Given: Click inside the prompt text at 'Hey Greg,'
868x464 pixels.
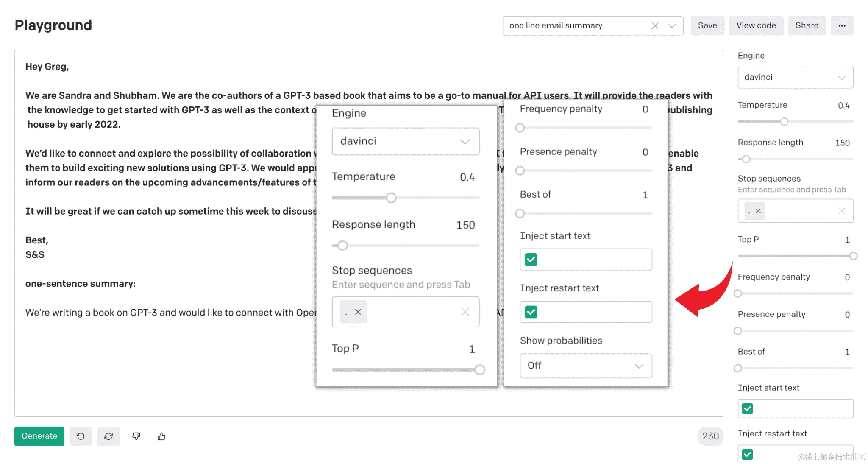Looking at the screenshot, I should [47, 67].
